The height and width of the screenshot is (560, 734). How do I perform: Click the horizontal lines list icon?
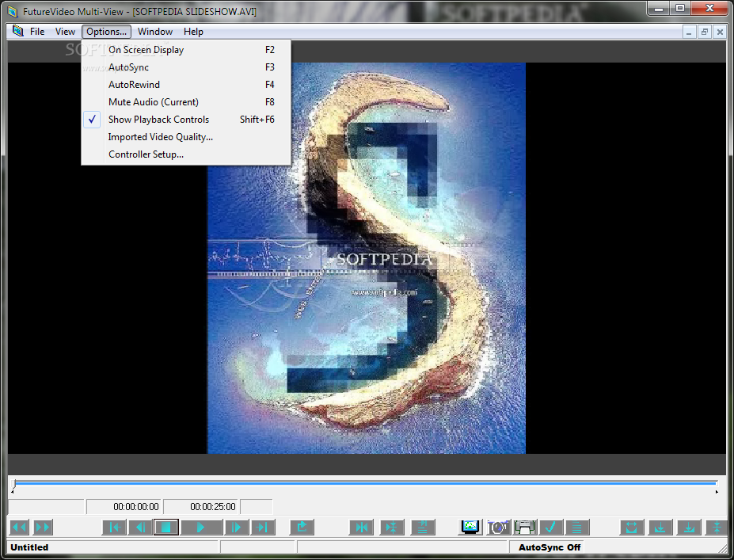click(577, 528)
